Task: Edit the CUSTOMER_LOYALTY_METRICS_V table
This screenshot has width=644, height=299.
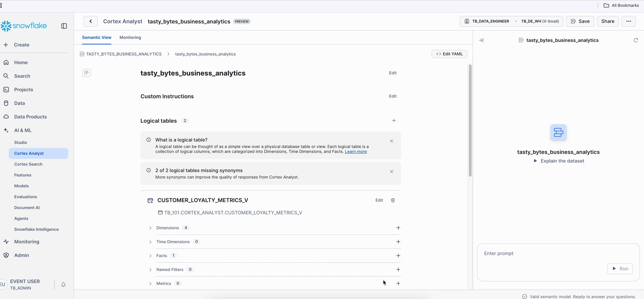Action: click(379, 200)
